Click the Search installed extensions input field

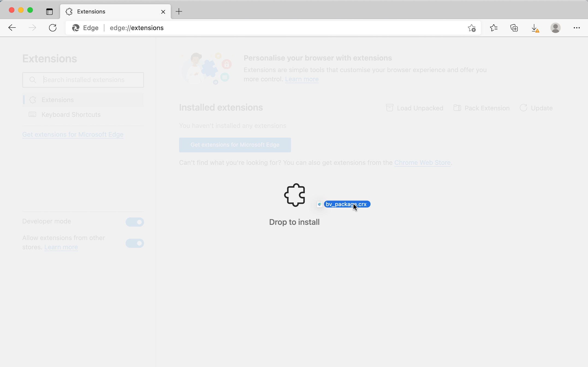pos(83,79)
